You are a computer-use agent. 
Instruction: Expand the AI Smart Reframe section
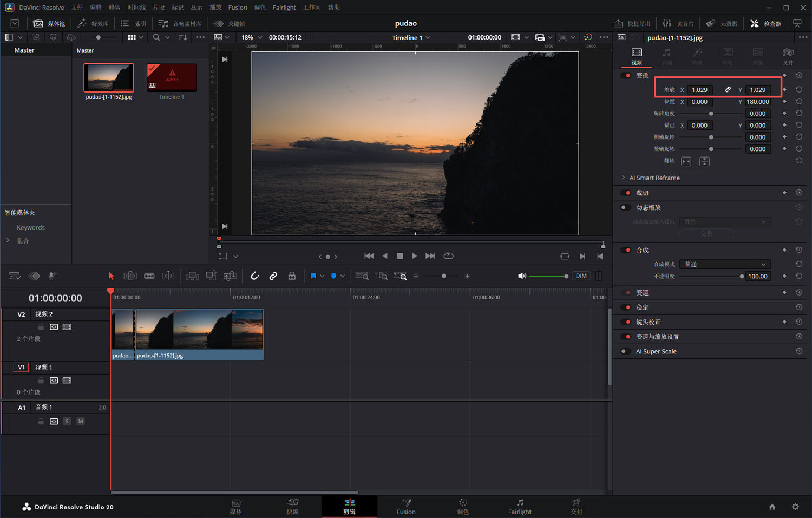pyautogui.click(x=624, y=178)
